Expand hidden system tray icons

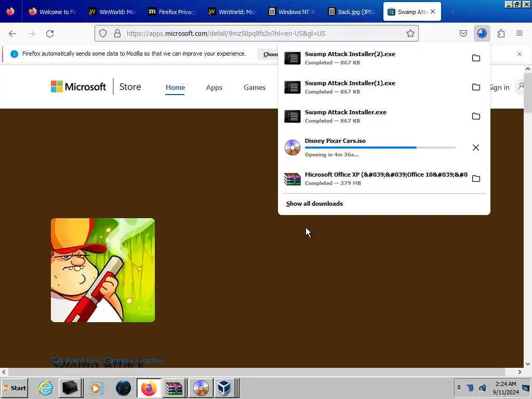(459, 387)
